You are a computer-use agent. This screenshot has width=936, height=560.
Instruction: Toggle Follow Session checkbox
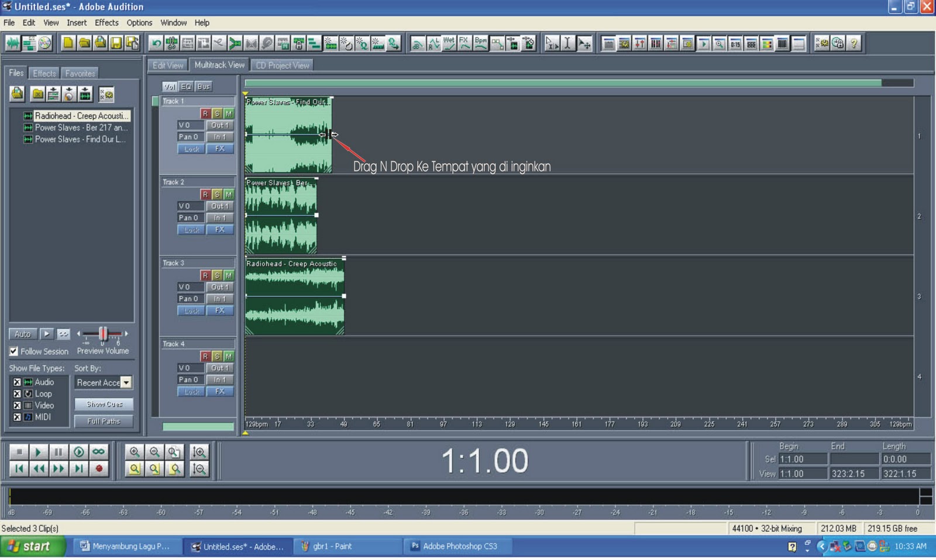click(x=13, y=351)
